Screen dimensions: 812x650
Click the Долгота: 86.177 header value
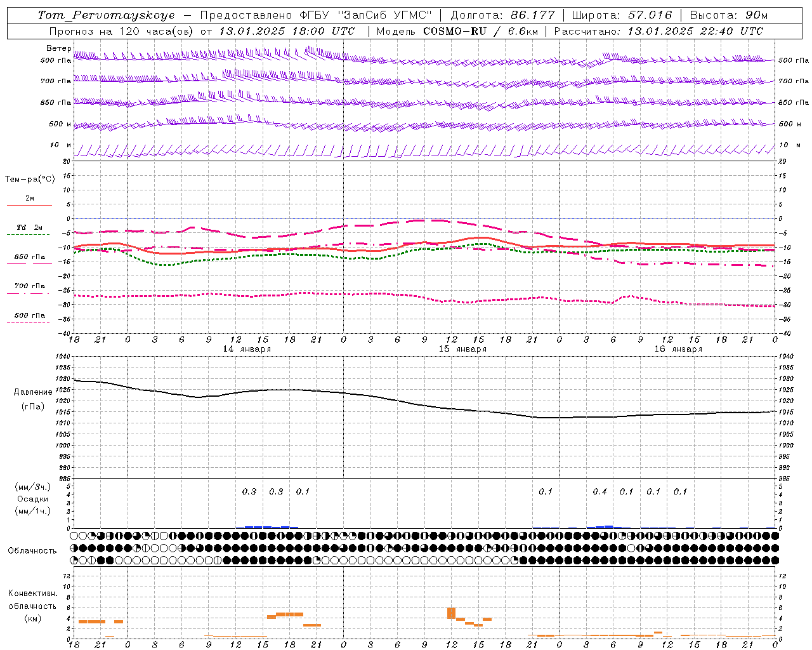(502, 15)
